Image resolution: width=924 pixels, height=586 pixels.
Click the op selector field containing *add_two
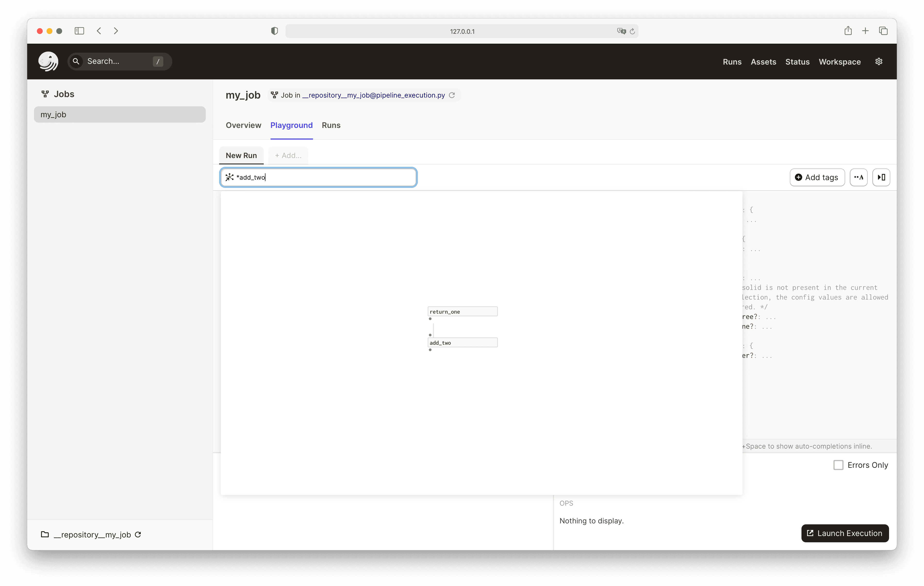click(x=319, y=177)
